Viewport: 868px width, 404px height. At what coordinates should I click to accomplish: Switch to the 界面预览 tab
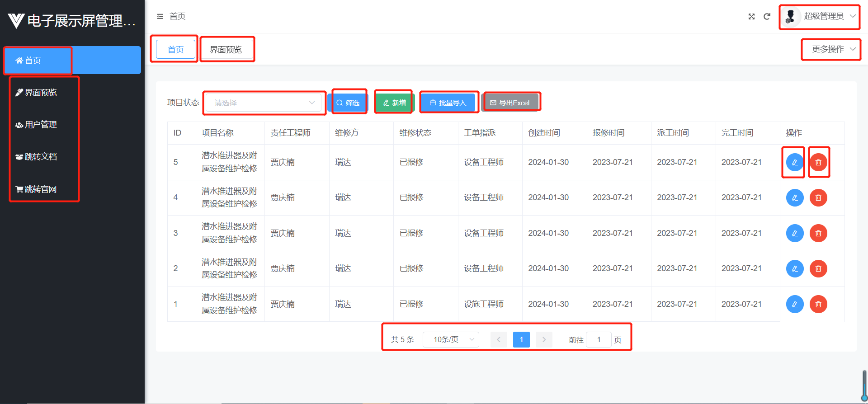pos(226,50)
